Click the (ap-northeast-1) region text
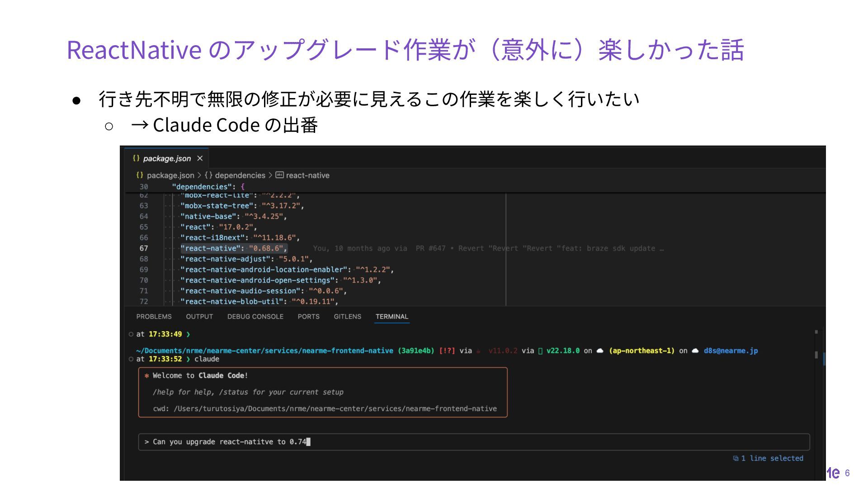This screenshot has height=488, width=868. pos(642,351)
